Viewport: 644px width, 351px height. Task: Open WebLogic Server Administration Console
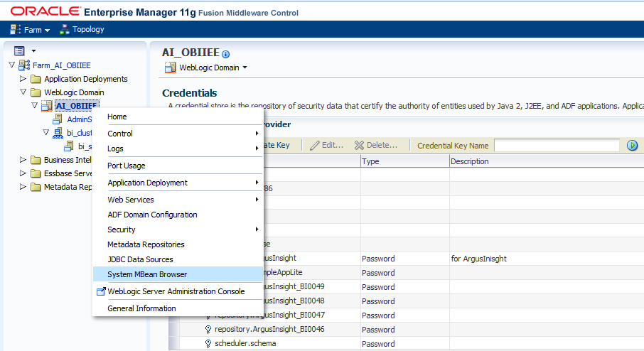pyautogui.click(x=178, y=291)
